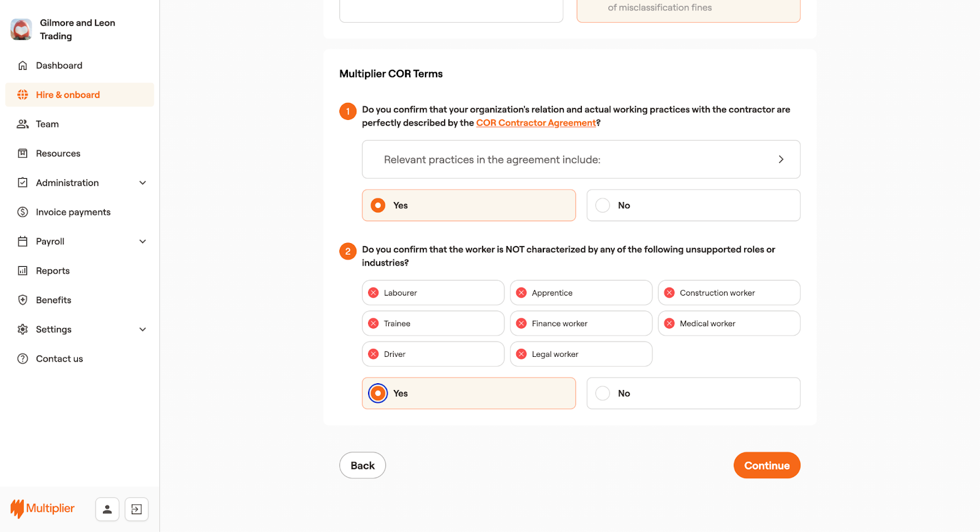Click the Dashboard home icon

[23, 66]
